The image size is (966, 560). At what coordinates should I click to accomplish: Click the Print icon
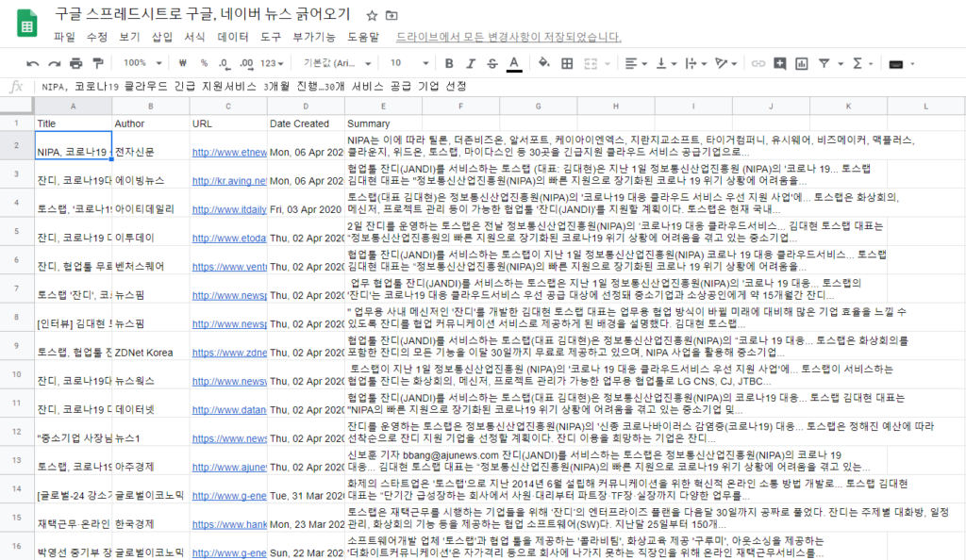click(75, 63)
